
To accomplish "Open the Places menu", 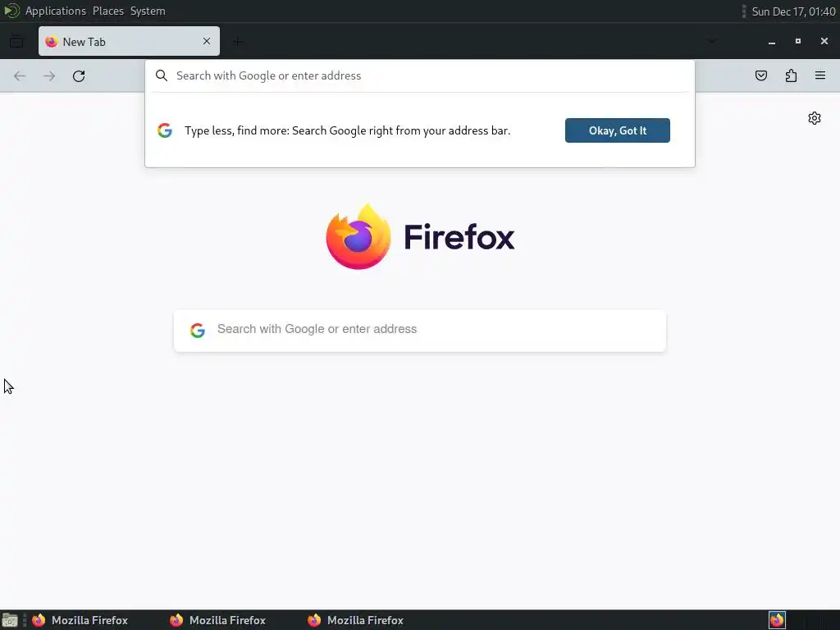I will click(108, 11).
